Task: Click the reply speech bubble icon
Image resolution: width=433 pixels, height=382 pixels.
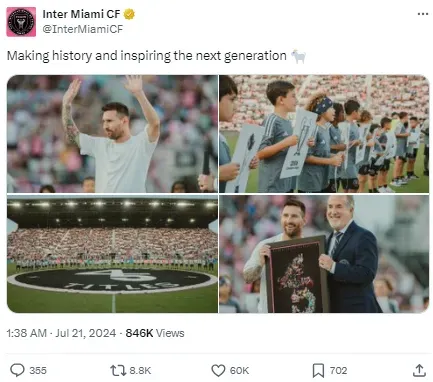Action: [17, 370]
